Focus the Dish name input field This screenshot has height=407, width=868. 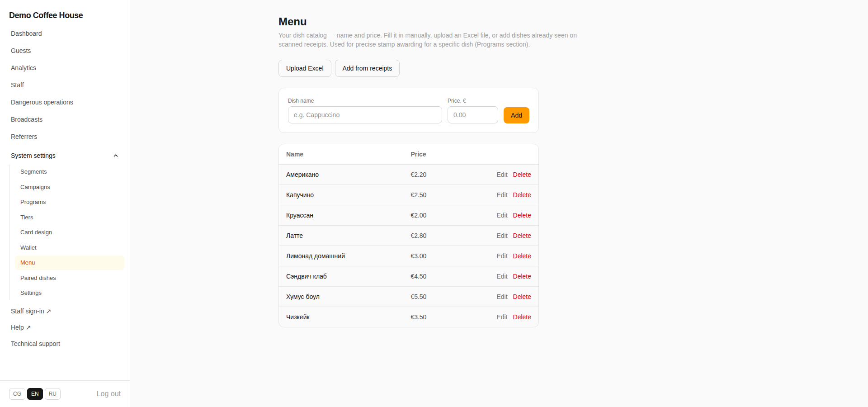pos(365,115)
